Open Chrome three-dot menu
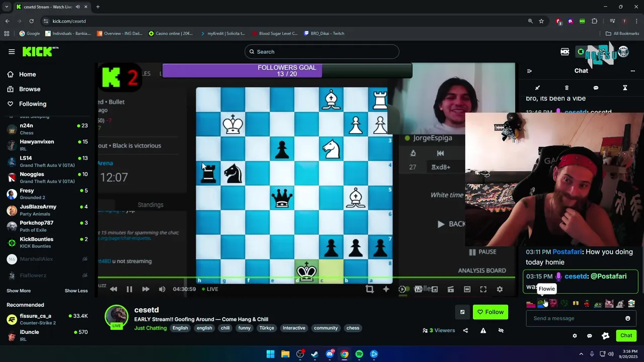The height and width of the screenshot is (362, 644). [x=637, y=21]
